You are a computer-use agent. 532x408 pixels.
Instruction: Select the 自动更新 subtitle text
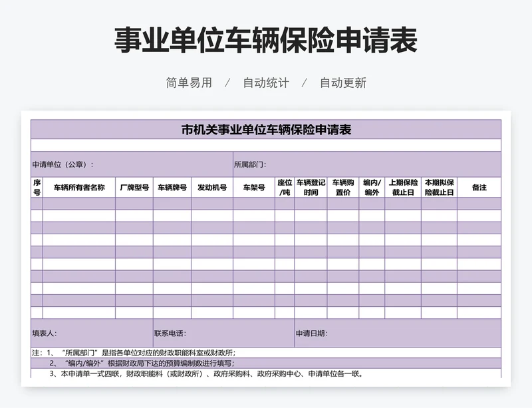pyautogui.click(x=343, y=83)
